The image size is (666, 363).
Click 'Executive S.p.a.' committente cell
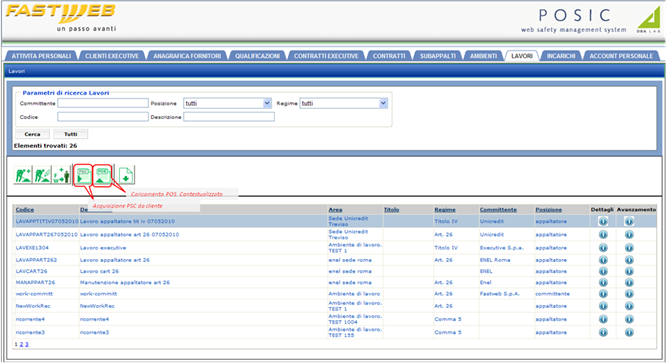coord(502,248)
